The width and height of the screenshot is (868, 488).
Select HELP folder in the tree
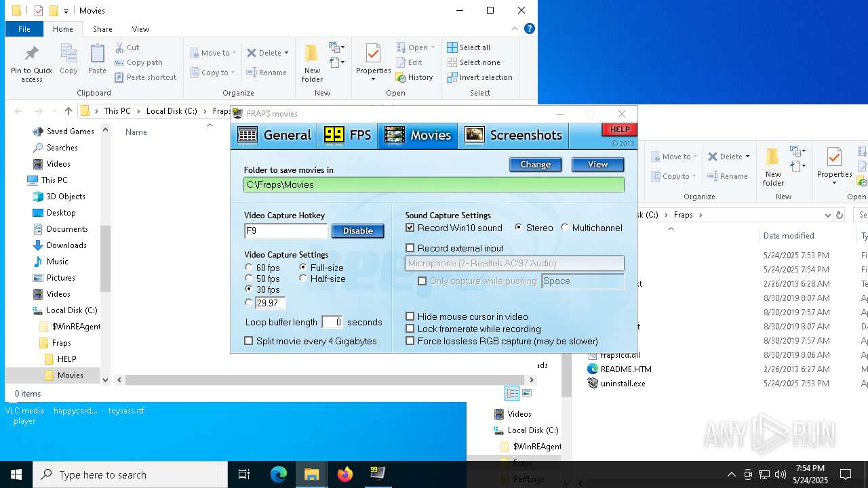click(60, 359)
